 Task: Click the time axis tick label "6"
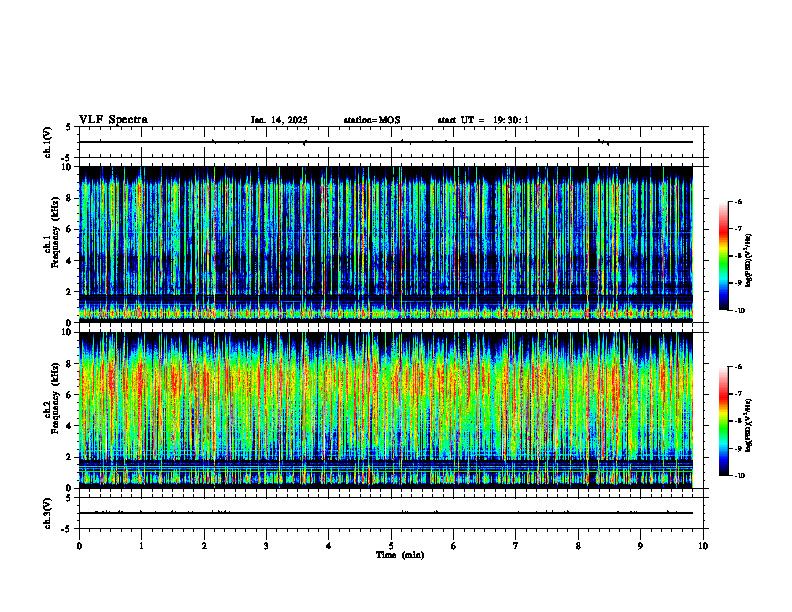[454, 546]
